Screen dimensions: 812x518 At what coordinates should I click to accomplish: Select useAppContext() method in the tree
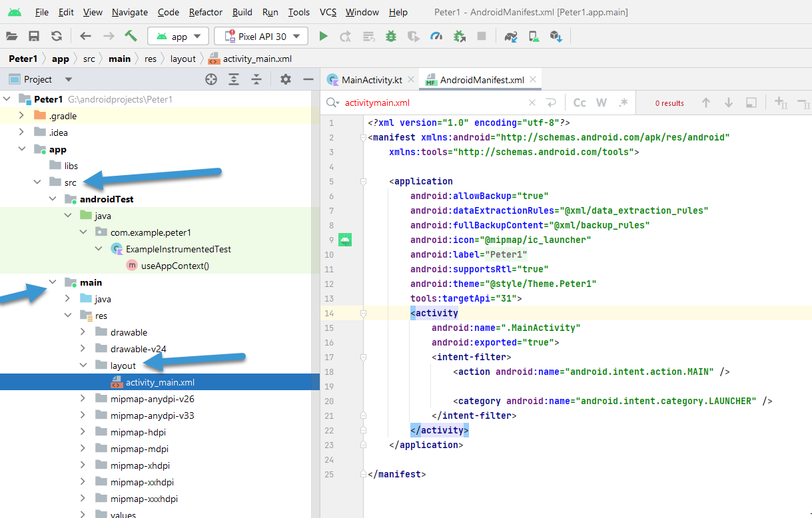(x=175, y=266)
